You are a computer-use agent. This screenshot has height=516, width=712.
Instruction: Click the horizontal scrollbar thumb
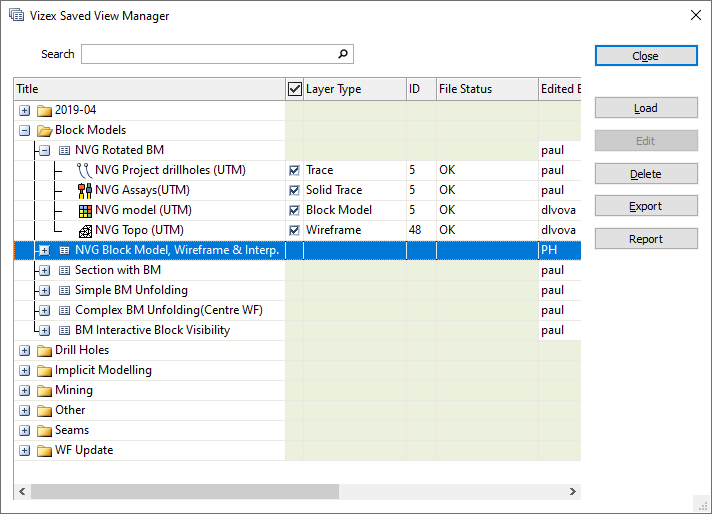185,491
